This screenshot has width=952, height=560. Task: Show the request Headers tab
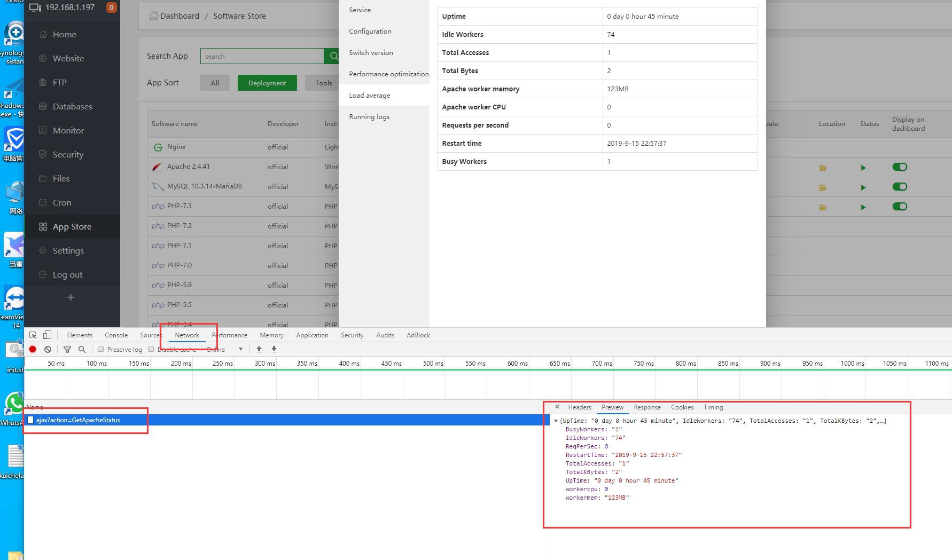tap(580, 407)
